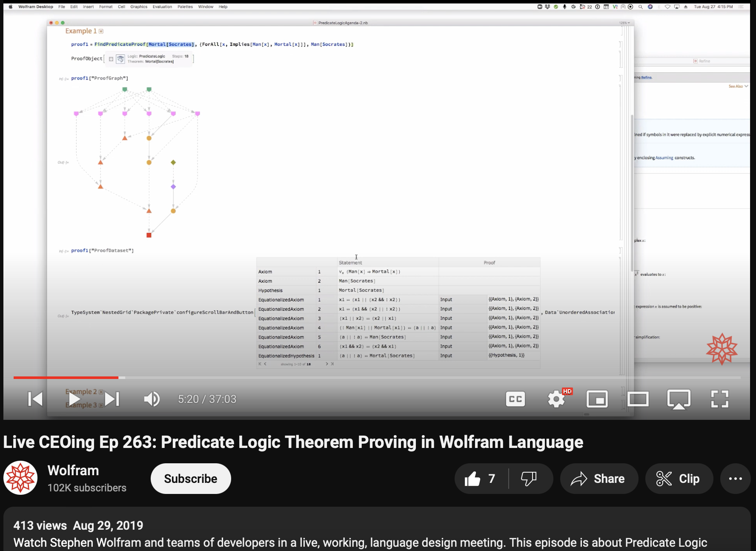Viewport: 756px width, 551px height.
Task: Open the Window menu
Action: click(206, 7)
